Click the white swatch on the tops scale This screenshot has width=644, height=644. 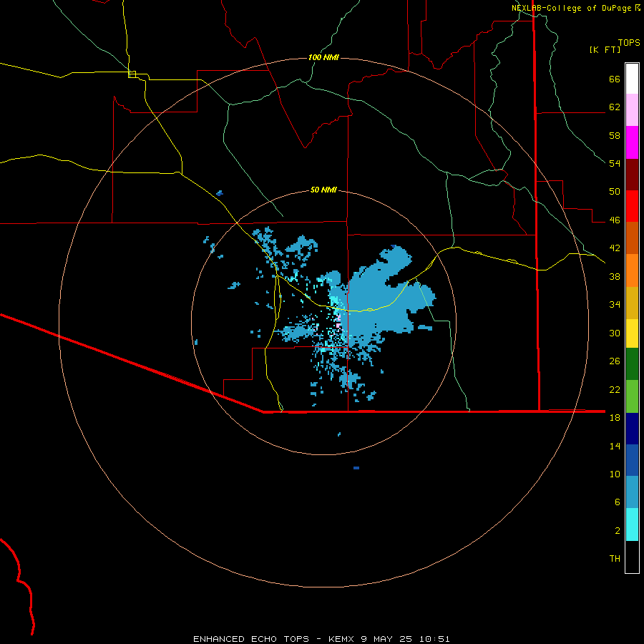[632, 79]
